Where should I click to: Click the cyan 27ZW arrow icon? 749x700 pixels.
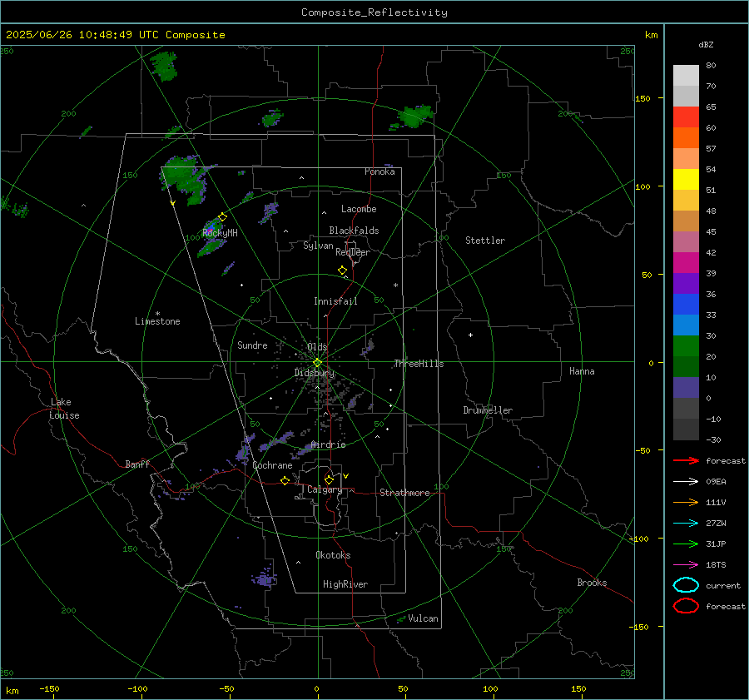686,524
